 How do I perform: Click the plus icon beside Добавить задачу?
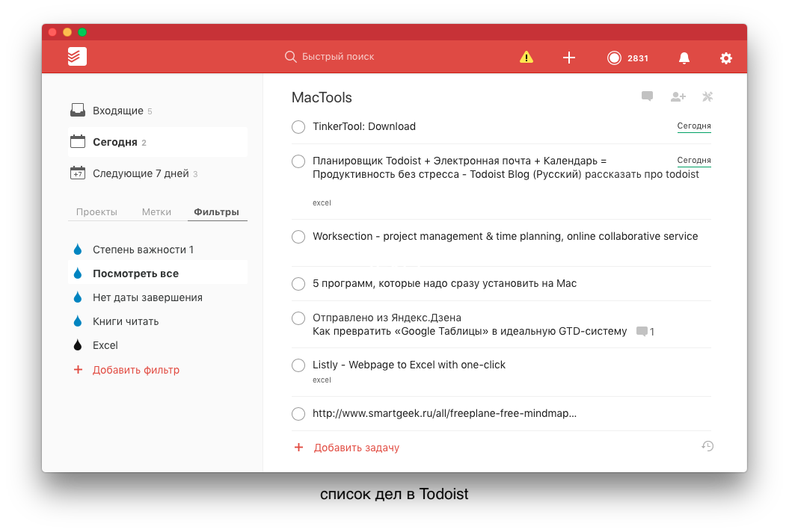[298, 447]
